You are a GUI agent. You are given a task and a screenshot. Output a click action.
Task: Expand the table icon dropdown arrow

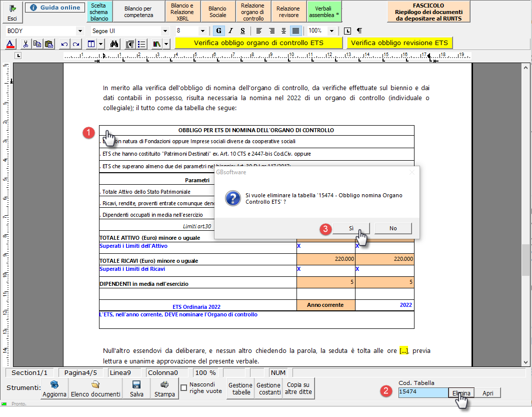tap(101, 44)
